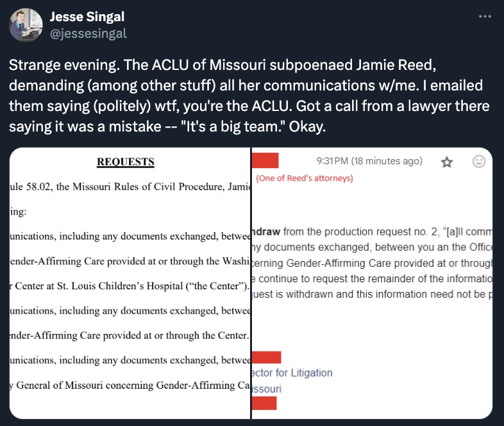Open the @jessesingal handle link
504x426 pixels.
pyautogui.click(x=88, y=34)
